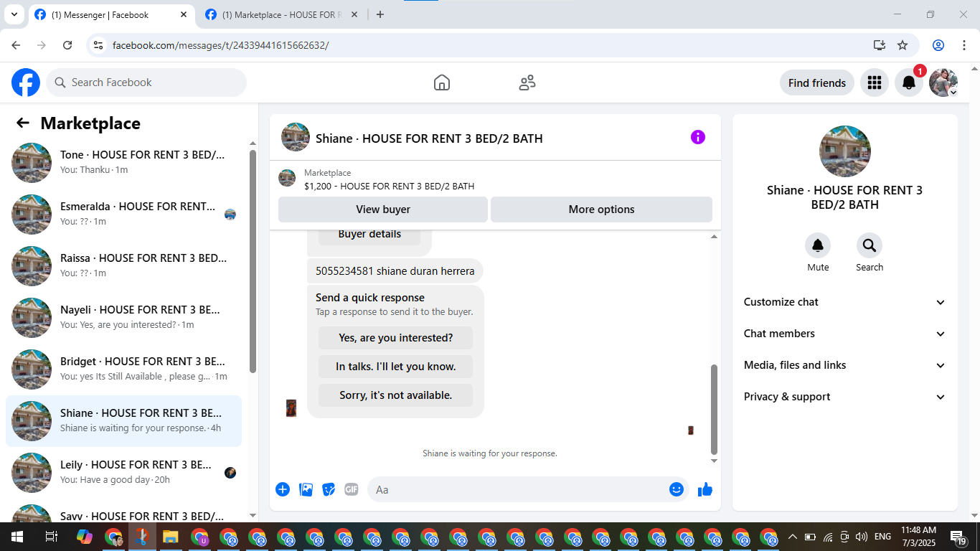Open more actions plus icon in composer
The image size is (980, 551).
click(x=283, y=489)
